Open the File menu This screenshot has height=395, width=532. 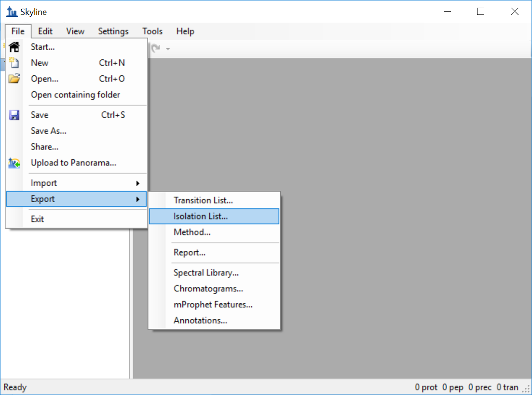click(x=18, y=31)
